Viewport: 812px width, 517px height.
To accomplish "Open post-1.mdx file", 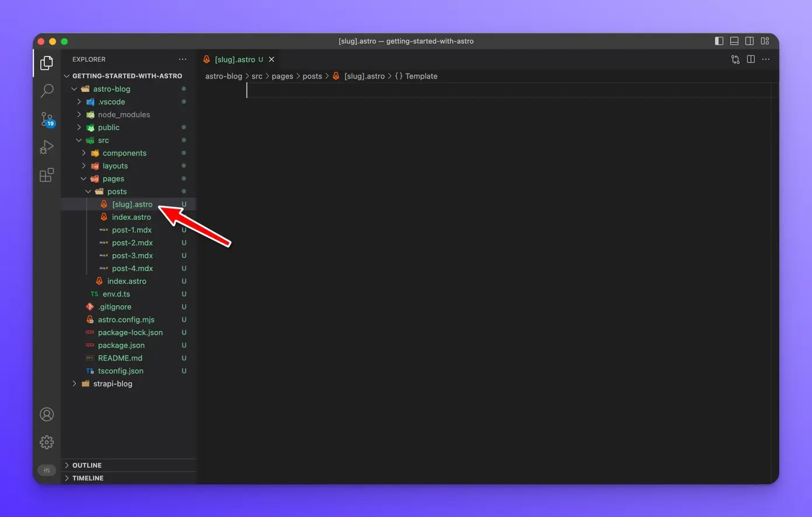I will (128, 230).
